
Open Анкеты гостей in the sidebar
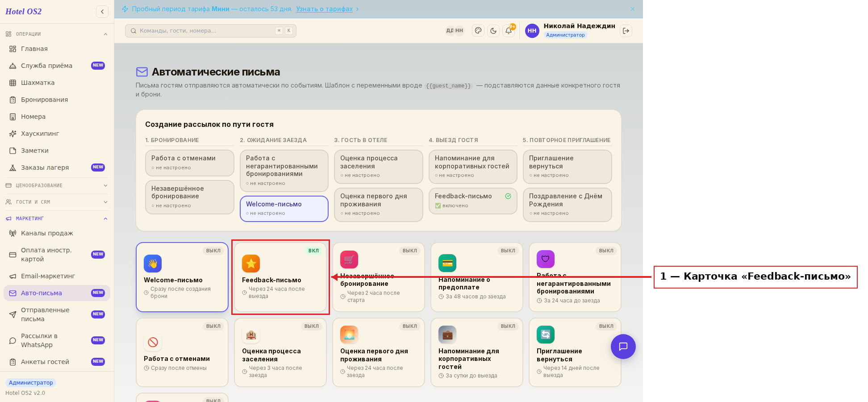(x=57, y=362)
